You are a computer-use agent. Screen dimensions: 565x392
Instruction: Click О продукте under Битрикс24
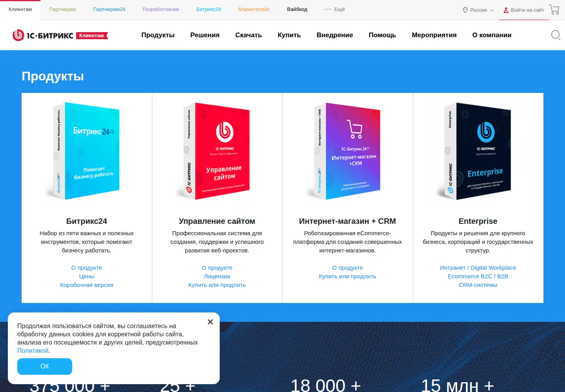pos(87,268)
